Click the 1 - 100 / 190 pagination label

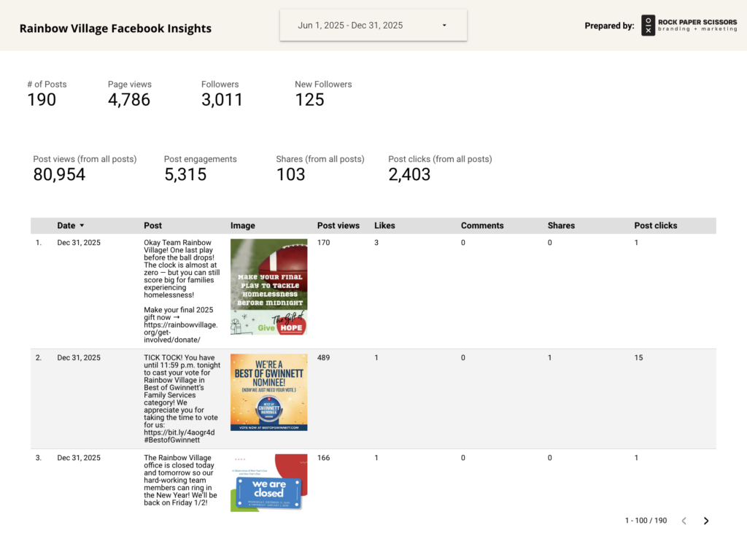[646, 521]
